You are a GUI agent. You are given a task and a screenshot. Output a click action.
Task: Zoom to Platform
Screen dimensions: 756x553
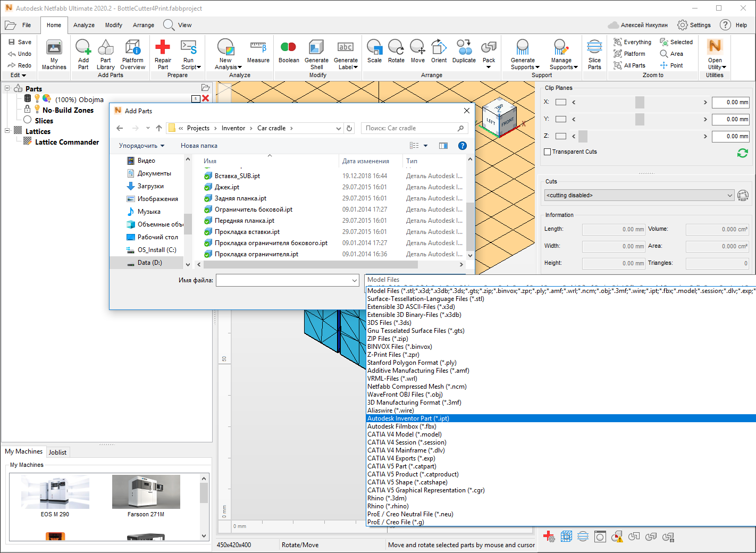tap(629, 54)
